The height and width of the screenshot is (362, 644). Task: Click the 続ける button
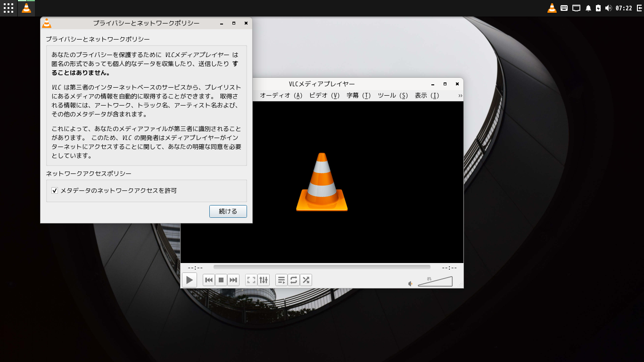click(x=228, y=211)
